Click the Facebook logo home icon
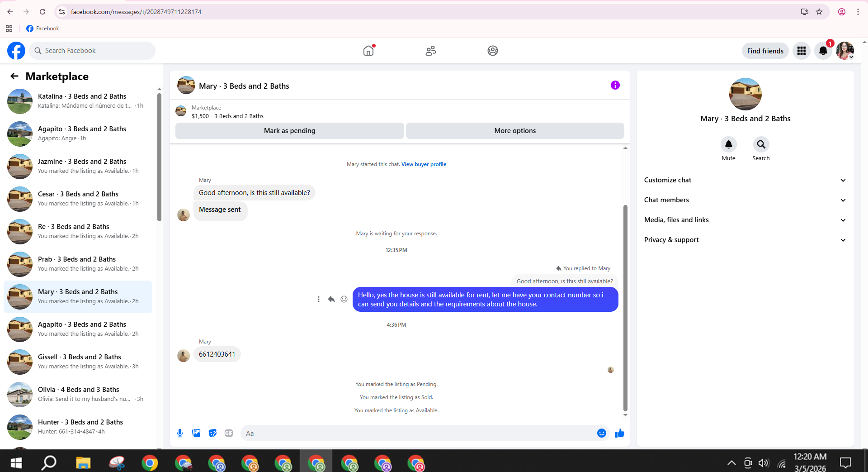 click(16, 51)
